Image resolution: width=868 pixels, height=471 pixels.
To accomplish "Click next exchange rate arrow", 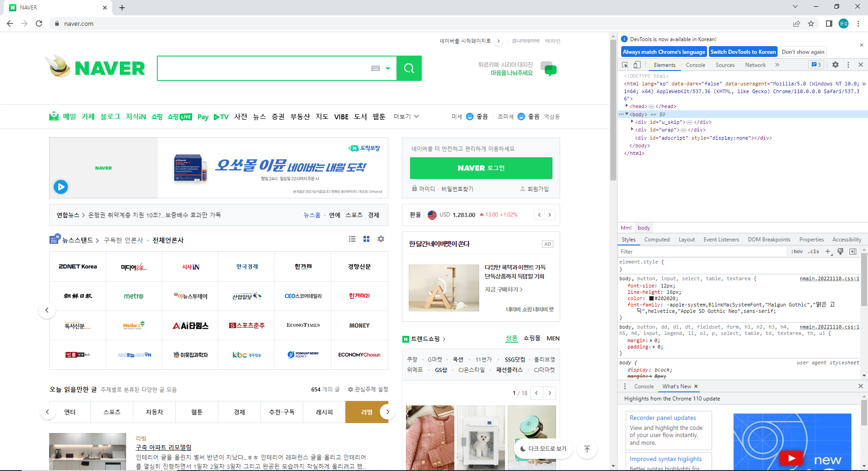I will [550, 215].
